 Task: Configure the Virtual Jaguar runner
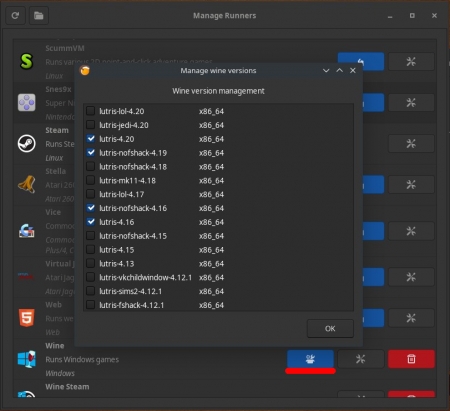tap(411, 277)
